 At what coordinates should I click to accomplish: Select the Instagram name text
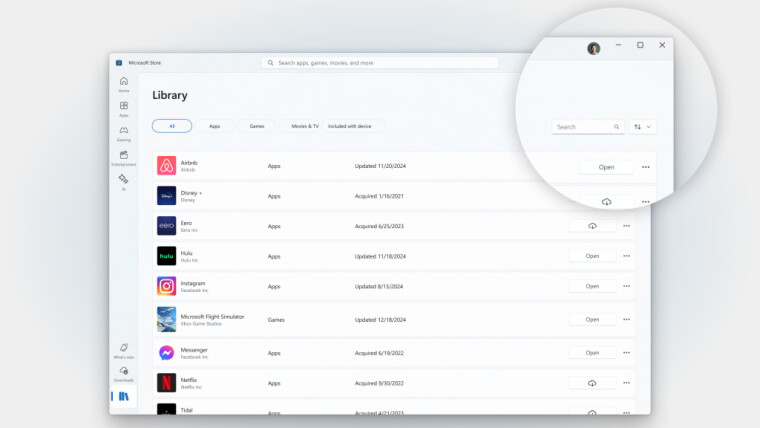[x=193, y=283]
